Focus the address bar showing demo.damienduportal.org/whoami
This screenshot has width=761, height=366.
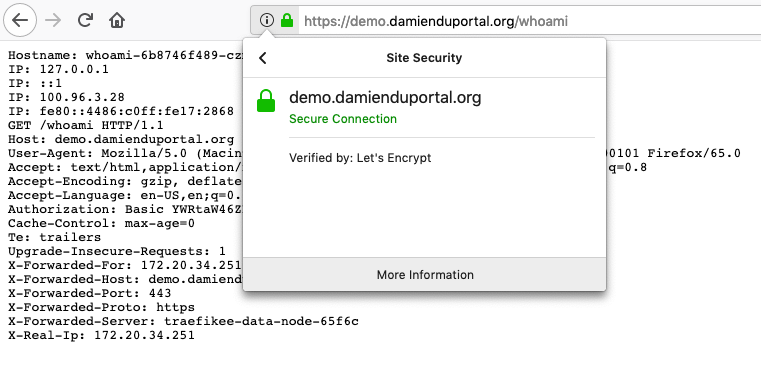[x=530, y=21]
